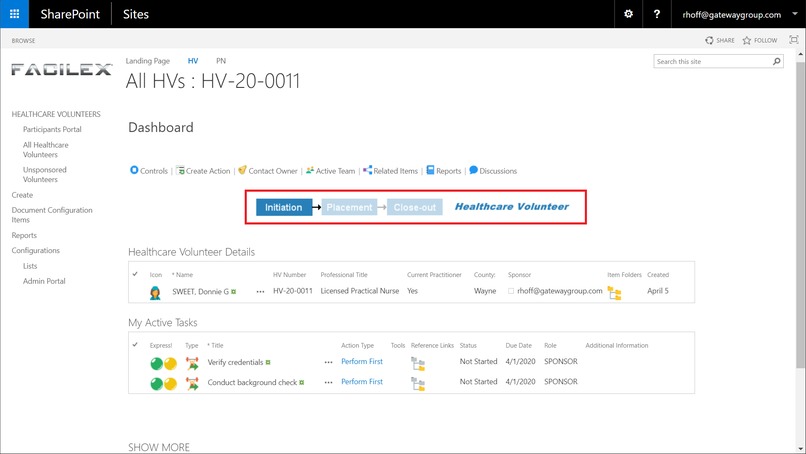This screenshot has width=806, height=454.
Task: Expand the rhoff@gatewaygroup.com account menu
Action: click(x=738, y=14)
